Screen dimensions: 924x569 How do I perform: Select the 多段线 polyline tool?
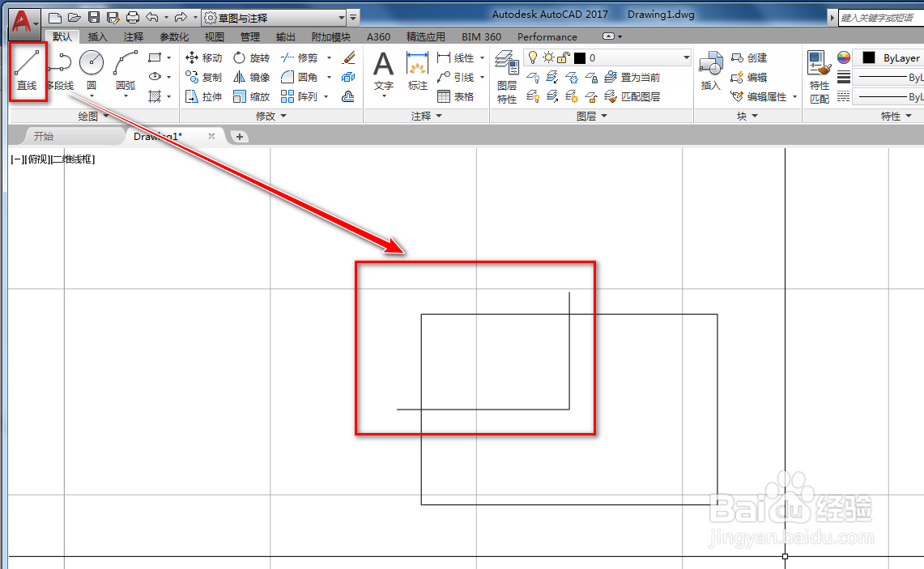tap(59, 70)
